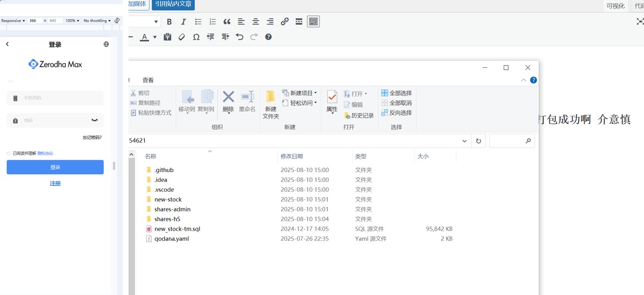
Task: Open the text color picker arrow
Action: coord(155,37)
